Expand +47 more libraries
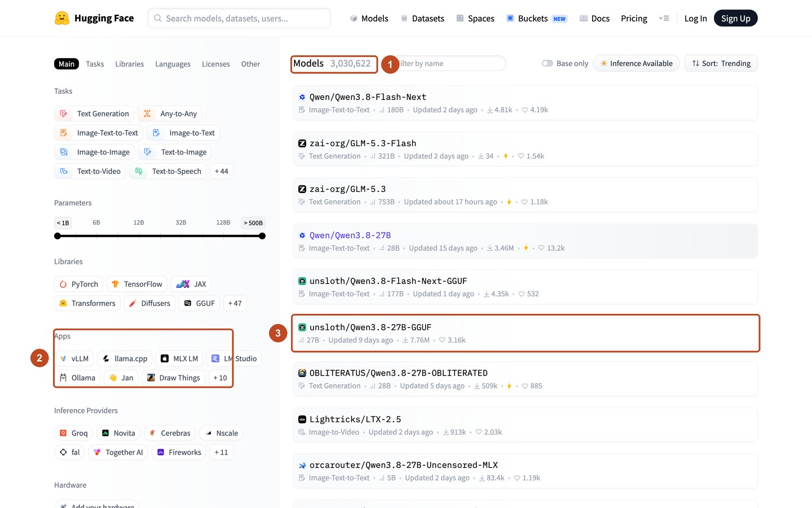812x508 pixels. pos(235,303)
